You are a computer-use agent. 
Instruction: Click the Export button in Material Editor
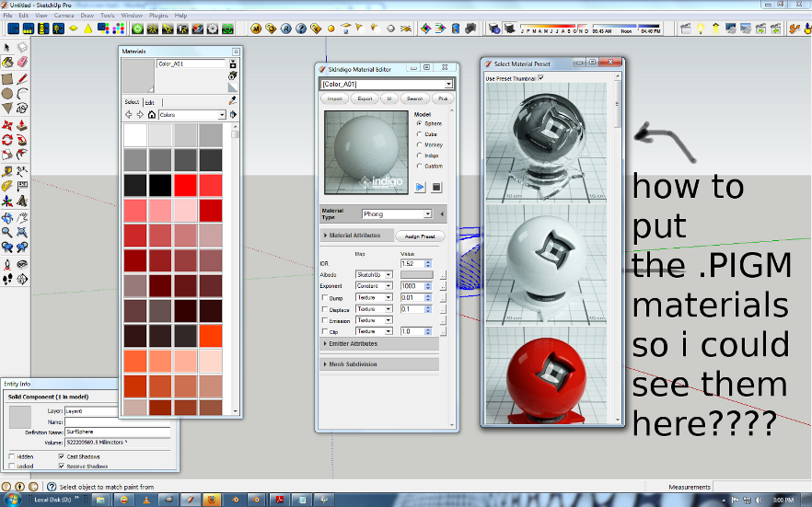pos(365,98)
